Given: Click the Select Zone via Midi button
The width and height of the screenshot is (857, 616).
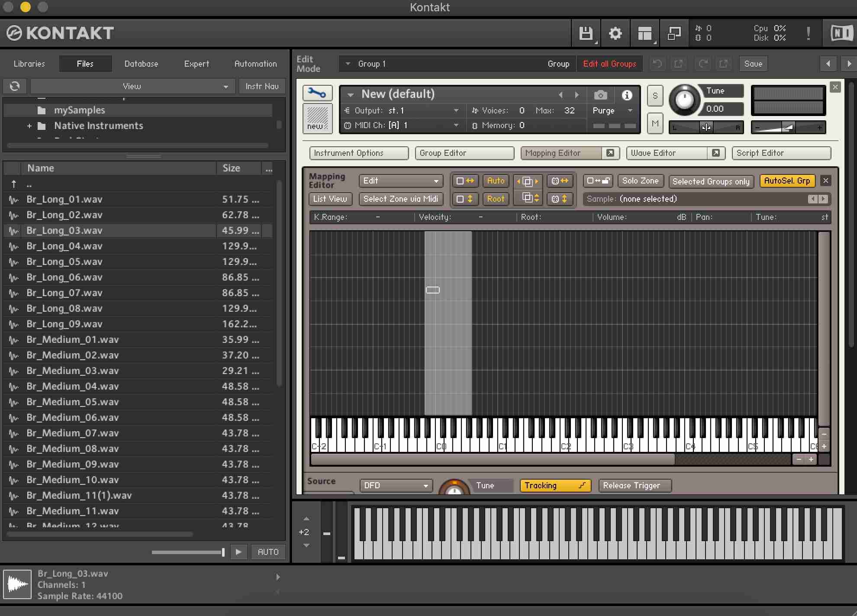Looking at the screenshot, I should click(400, 198).
